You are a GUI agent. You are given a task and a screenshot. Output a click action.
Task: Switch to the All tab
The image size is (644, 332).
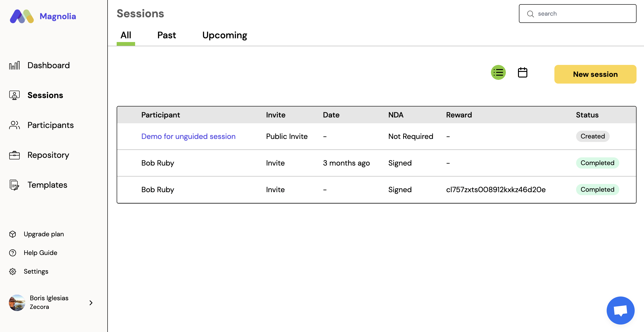[126, 35]
